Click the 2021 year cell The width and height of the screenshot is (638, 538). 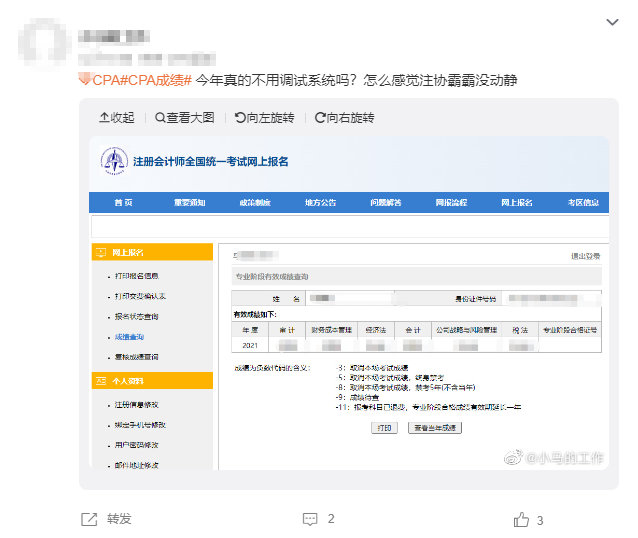point(250,346)
